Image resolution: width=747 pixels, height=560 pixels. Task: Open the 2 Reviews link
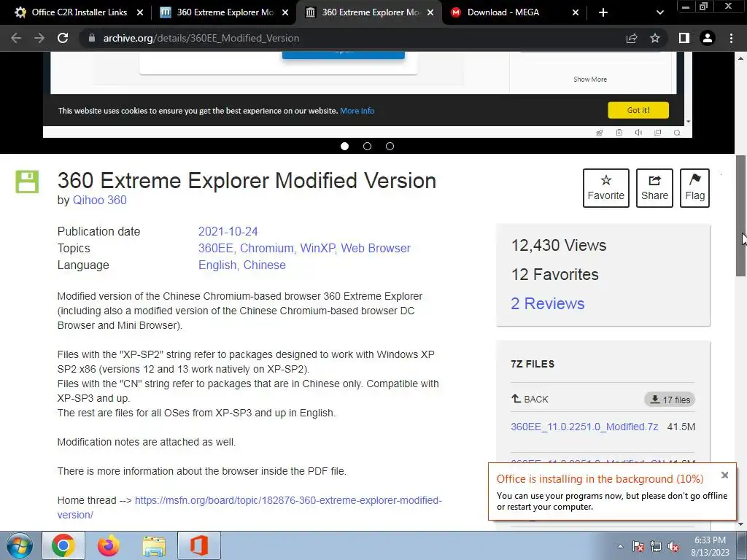(x=547, y=303)
